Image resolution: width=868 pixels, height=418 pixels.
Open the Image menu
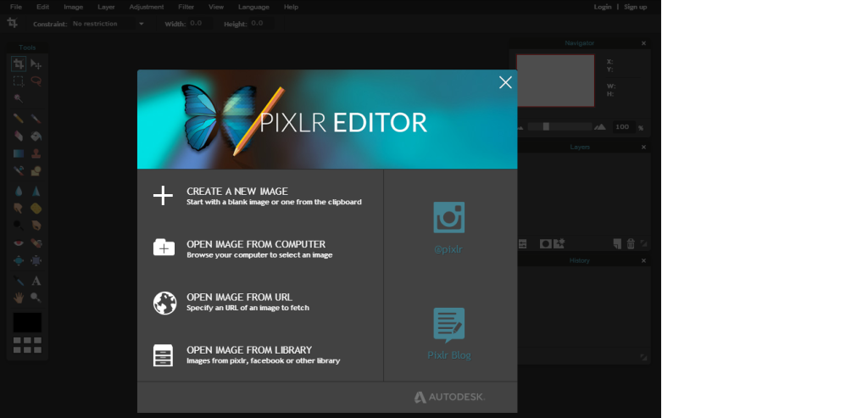[x=73, y=7]
